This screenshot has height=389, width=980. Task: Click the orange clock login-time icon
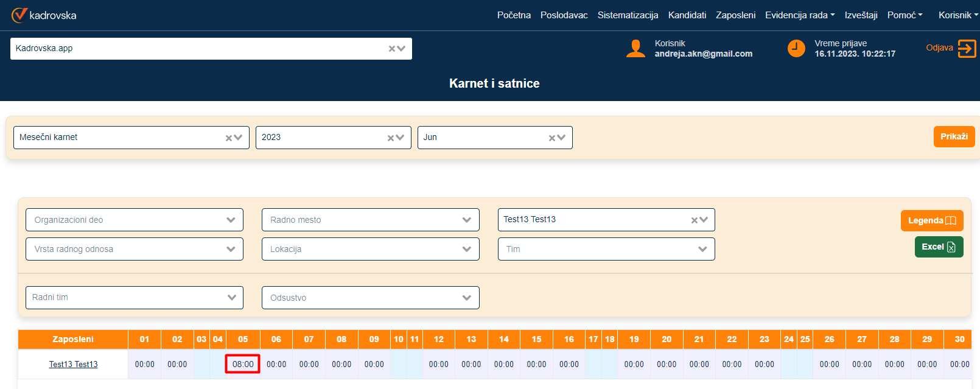pos(796,48)
